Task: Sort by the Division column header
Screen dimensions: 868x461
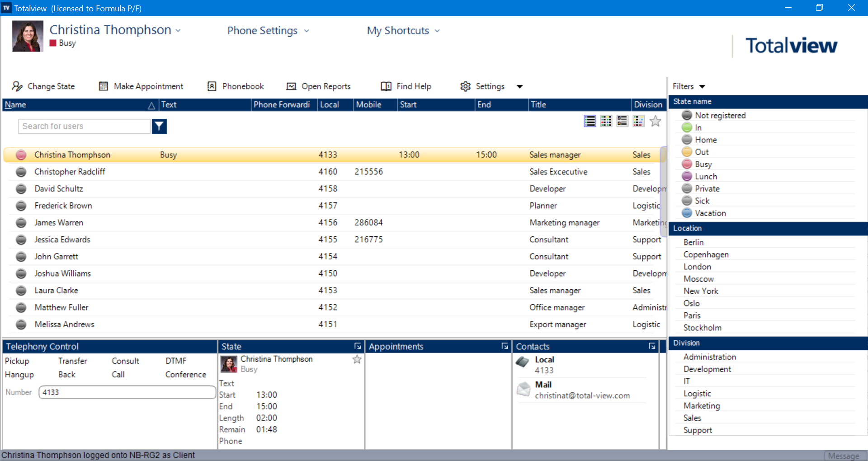Action: click(649, 105)
